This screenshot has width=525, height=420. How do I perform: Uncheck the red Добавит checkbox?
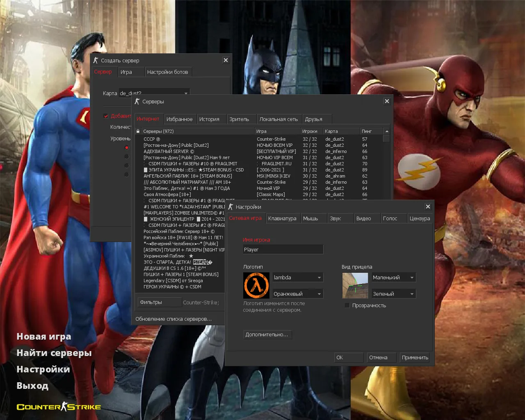tap(106, 116)
